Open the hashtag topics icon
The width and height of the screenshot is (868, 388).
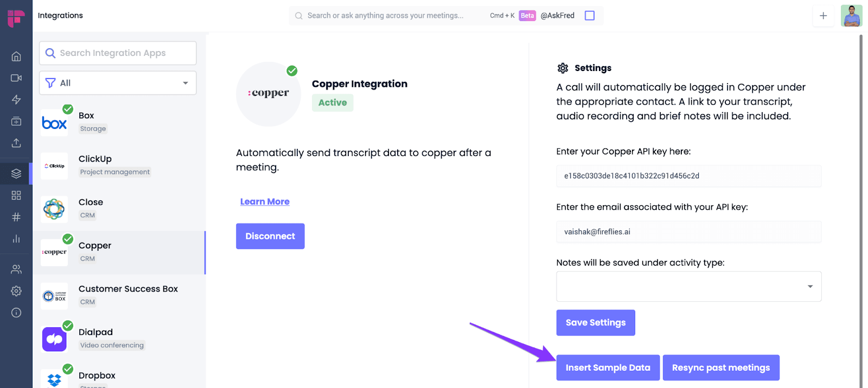16,217
